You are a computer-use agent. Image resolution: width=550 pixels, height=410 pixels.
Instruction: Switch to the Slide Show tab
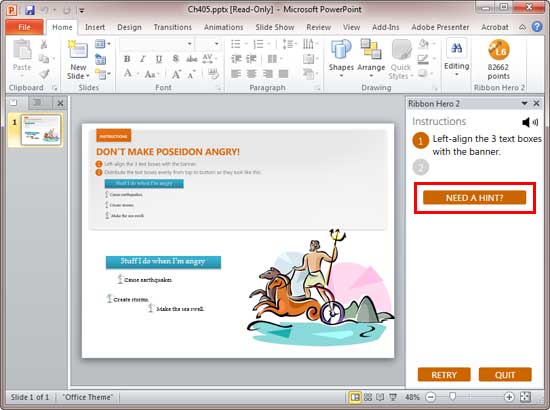pos(275,27)
